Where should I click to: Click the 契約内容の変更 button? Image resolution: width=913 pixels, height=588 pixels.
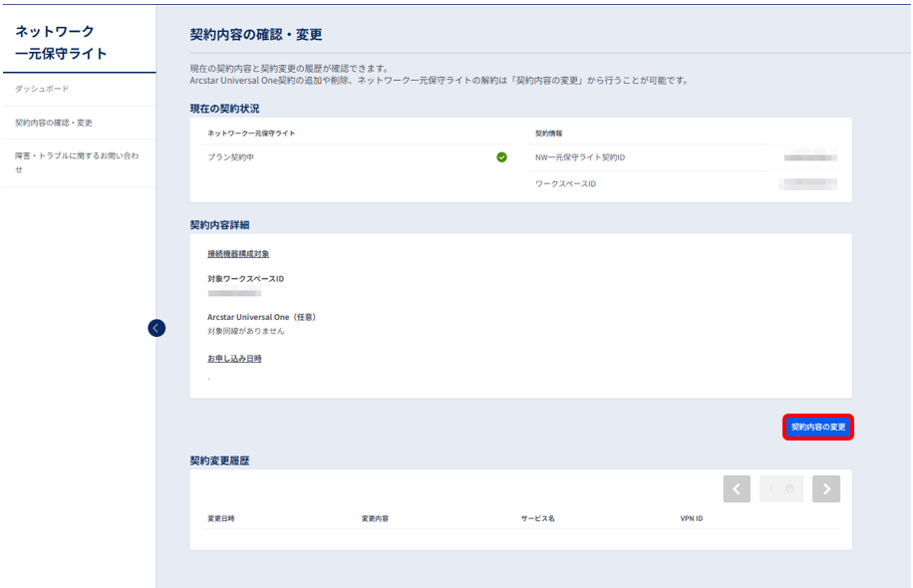(x=818, y=427)
